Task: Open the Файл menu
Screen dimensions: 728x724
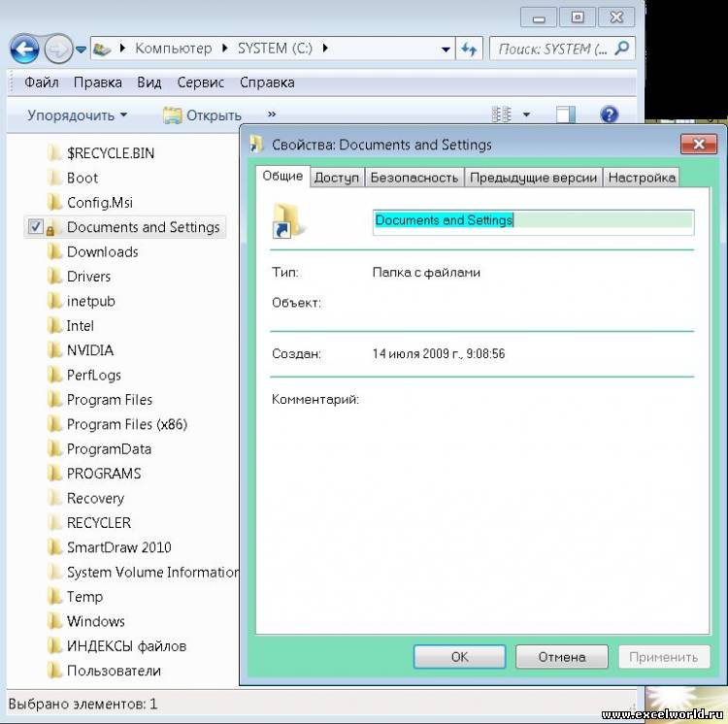Action: coord(42,82)
